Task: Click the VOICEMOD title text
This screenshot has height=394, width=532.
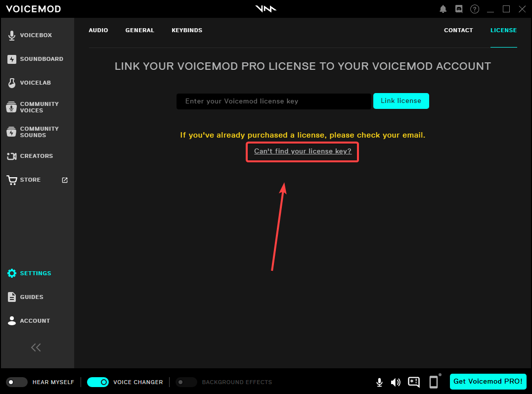Action: (x=33, y=9)
